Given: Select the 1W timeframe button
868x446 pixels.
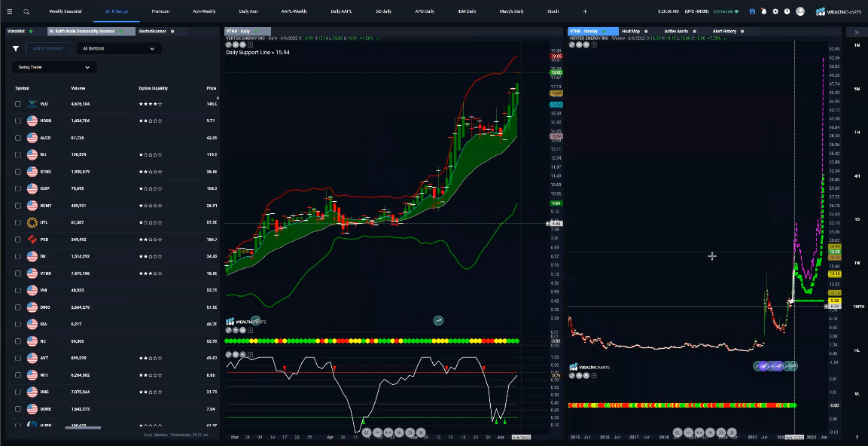Looking at the screenshot, I should (857, 263).
